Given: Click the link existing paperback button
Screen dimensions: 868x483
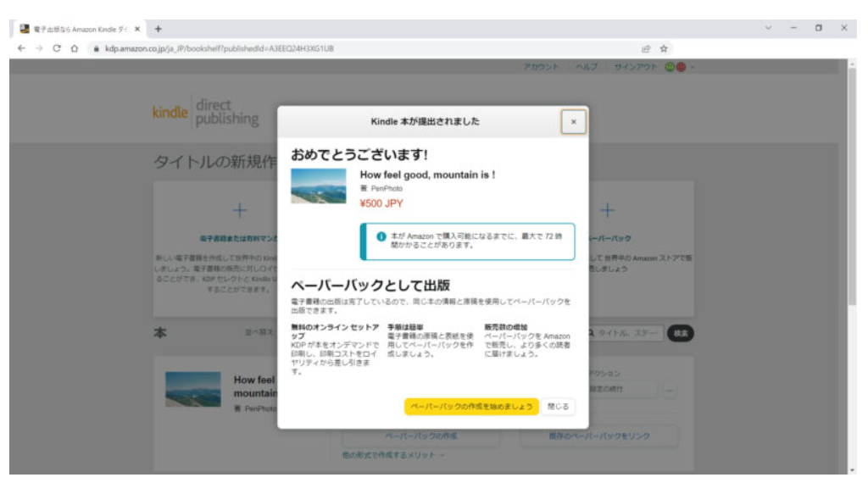Looking at the screenshot, I should tap(599, 436).
